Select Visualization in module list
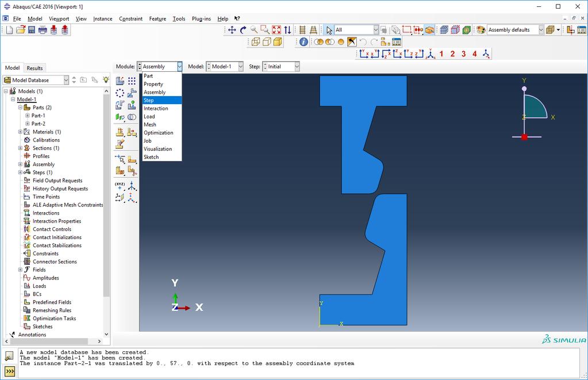 coord(162,149)
